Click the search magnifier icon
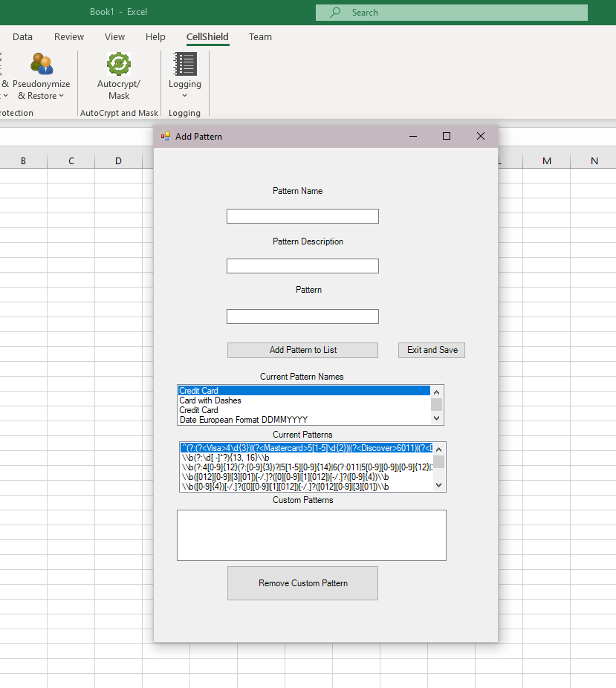 tap(335, 13)
